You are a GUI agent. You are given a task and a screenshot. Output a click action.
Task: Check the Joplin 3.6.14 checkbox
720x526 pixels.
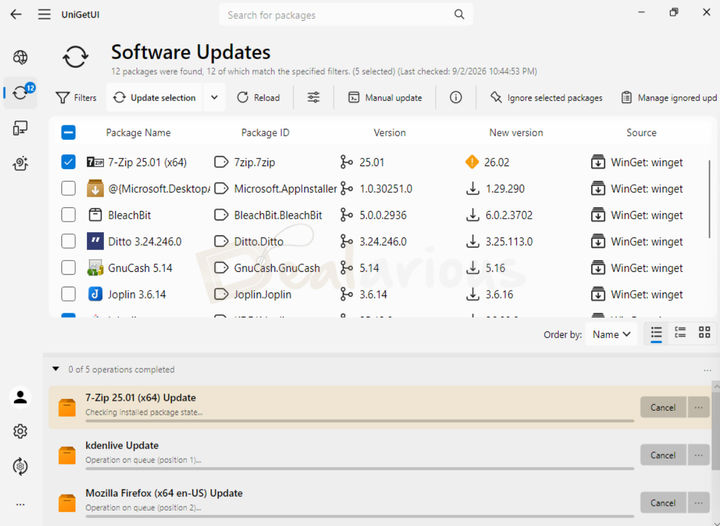pyautogui.click(x=68, y=294)
